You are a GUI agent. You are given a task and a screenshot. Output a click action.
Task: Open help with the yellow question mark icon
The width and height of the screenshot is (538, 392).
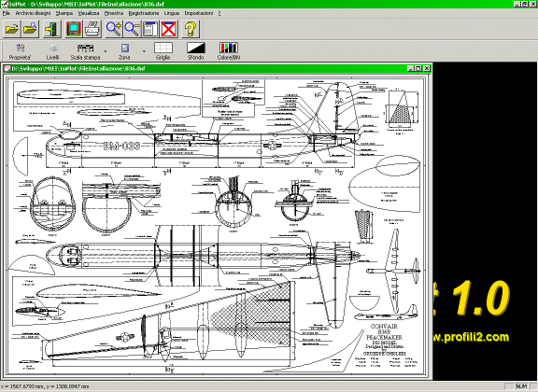(x=191, y=29)
